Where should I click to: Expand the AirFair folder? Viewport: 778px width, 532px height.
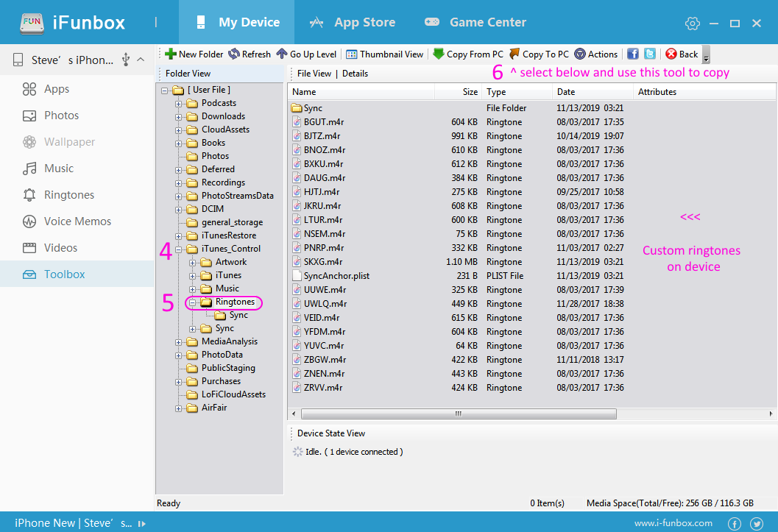[178, 408]
